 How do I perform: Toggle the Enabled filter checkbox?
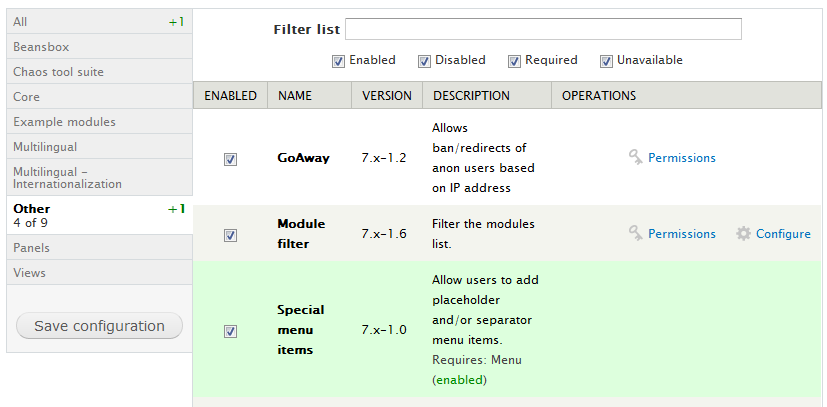(339, 61)
